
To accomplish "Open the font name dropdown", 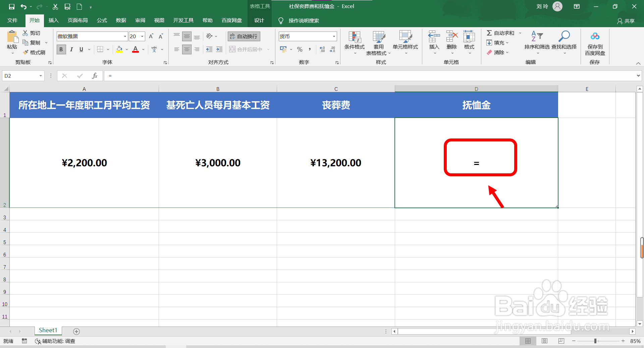I will point(124,36).
